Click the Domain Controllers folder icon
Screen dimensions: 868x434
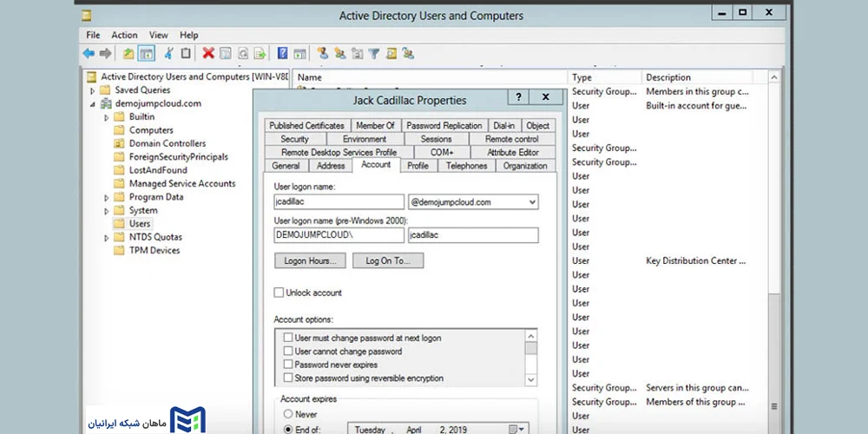(119, 143)
